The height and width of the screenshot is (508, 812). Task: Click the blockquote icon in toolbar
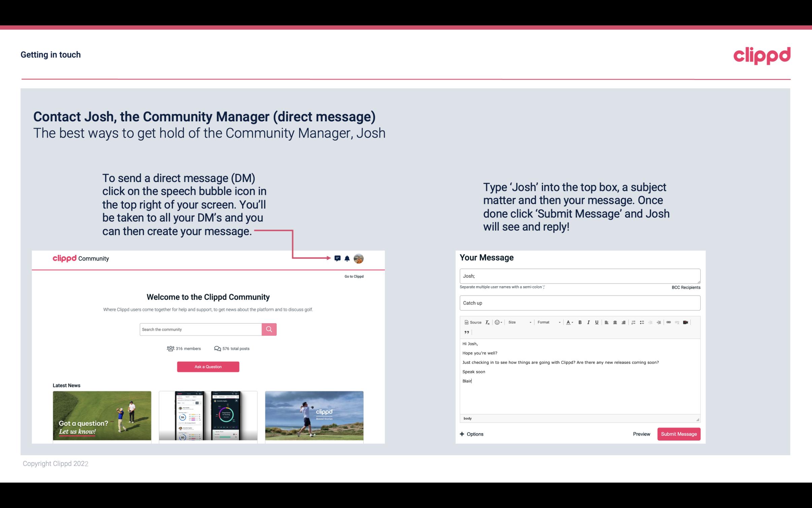point(466,332)
